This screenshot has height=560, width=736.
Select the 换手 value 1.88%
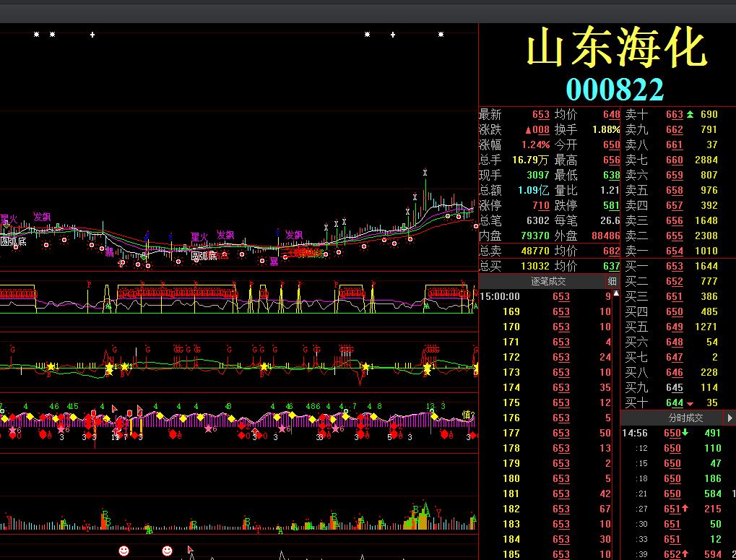[x=606, y=129]
